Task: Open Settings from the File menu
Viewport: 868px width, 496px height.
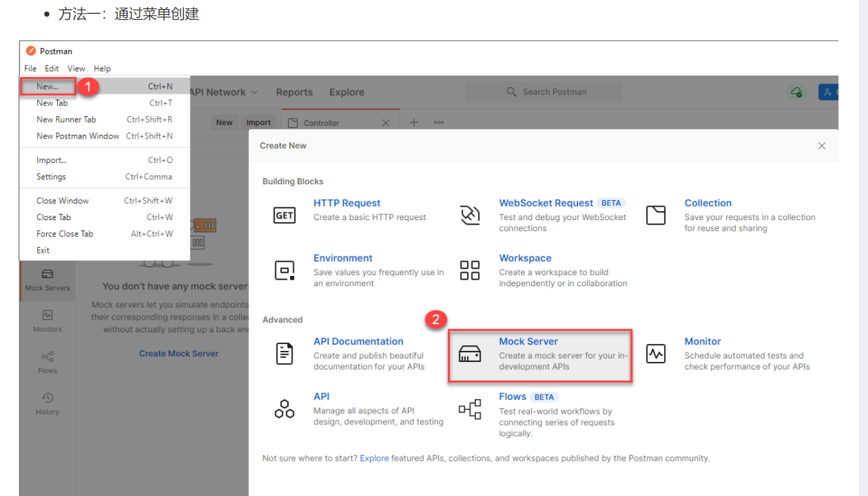Action: pos(105,177)
